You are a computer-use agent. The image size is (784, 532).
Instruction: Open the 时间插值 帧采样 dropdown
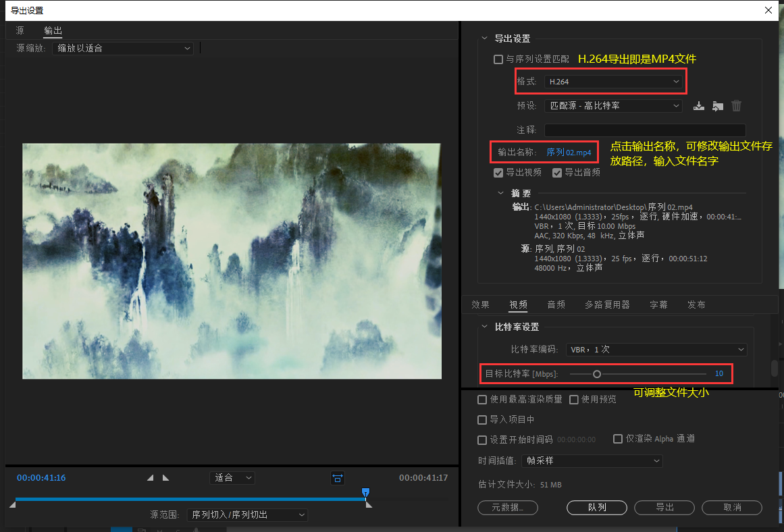point(592,461)
